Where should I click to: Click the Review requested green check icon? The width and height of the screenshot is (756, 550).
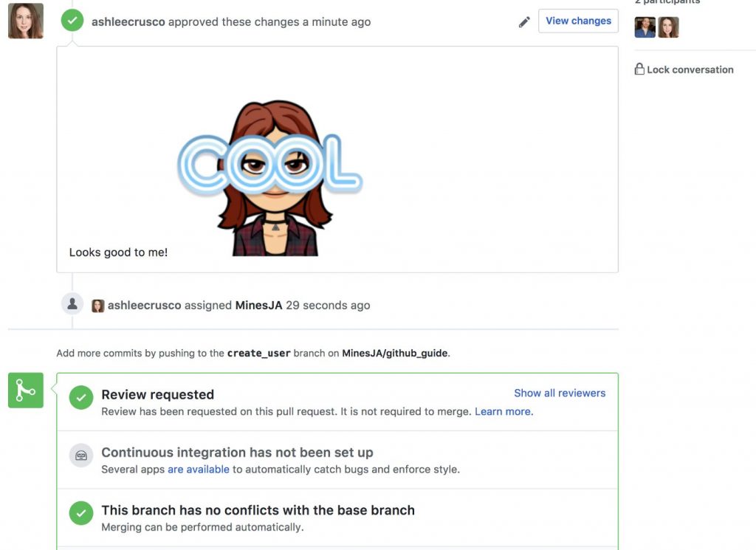81,397
